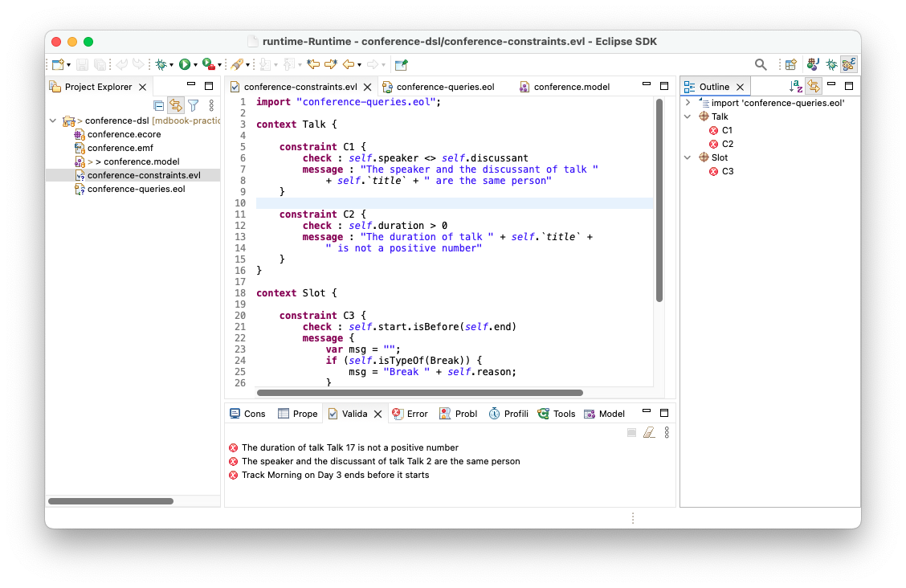This screenshot has height=588, width=906.
Task: Switch to conference-queries.eol editor tab
Action: 445,87
